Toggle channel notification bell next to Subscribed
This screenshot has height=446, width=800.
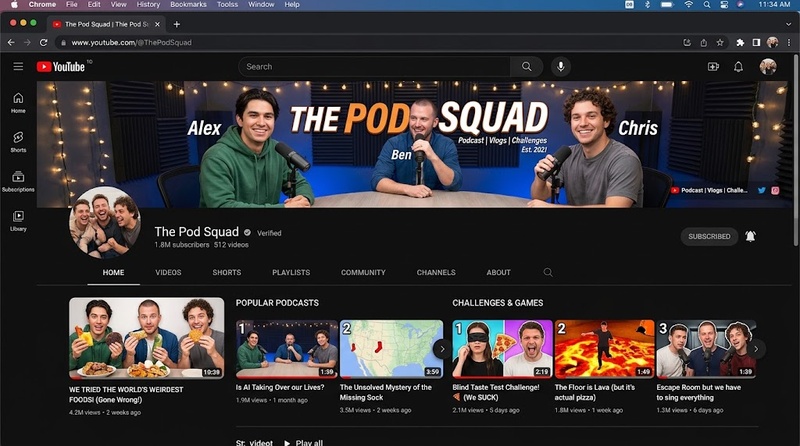coord(751,236)
